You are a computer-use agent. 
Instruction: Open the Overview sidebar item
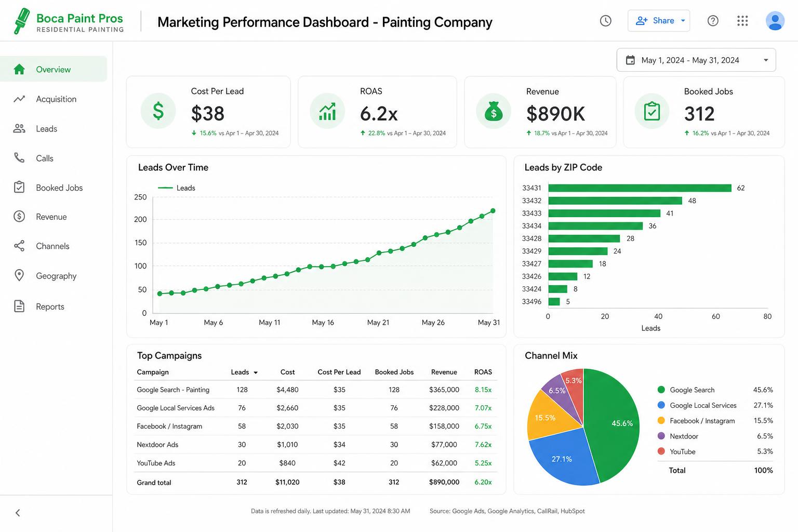coord(54,69)
